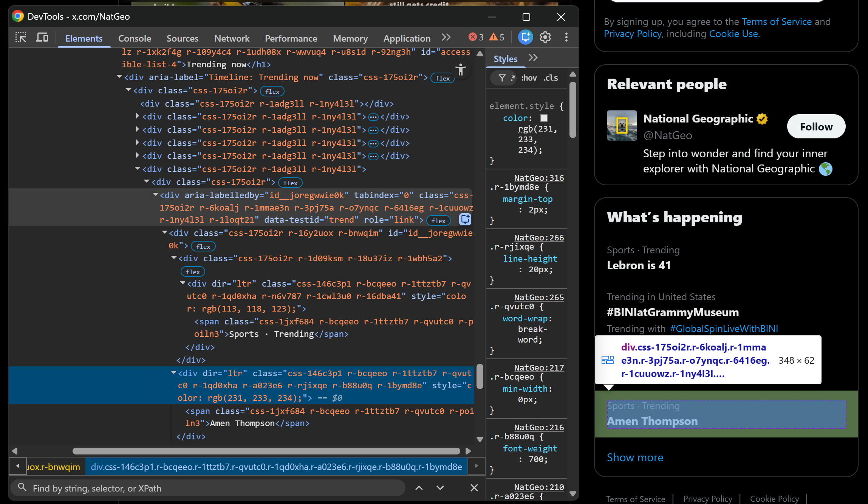Open the Sources tab
The image size is (868, 504).
[183, 38]
